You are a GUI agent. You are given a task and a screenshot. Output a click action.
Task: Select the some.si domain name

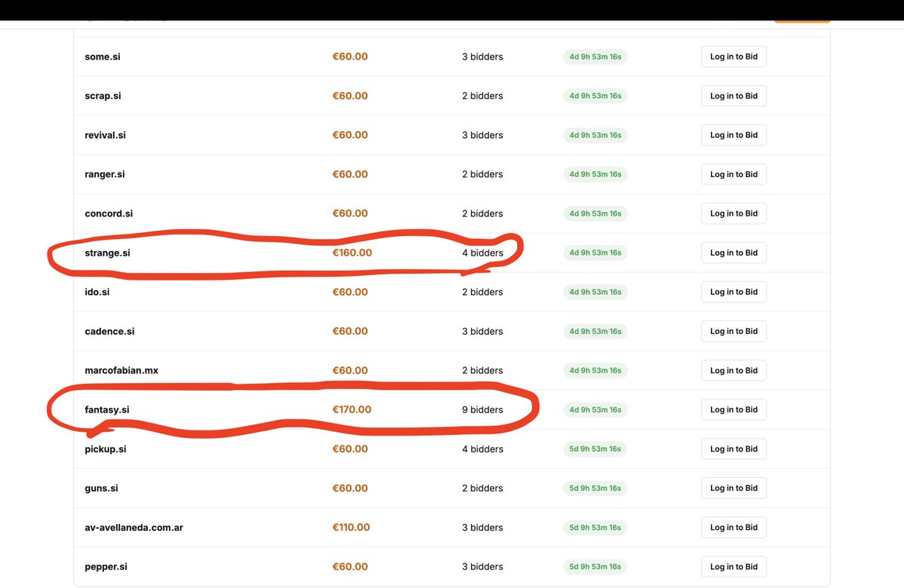click(103, 57)
